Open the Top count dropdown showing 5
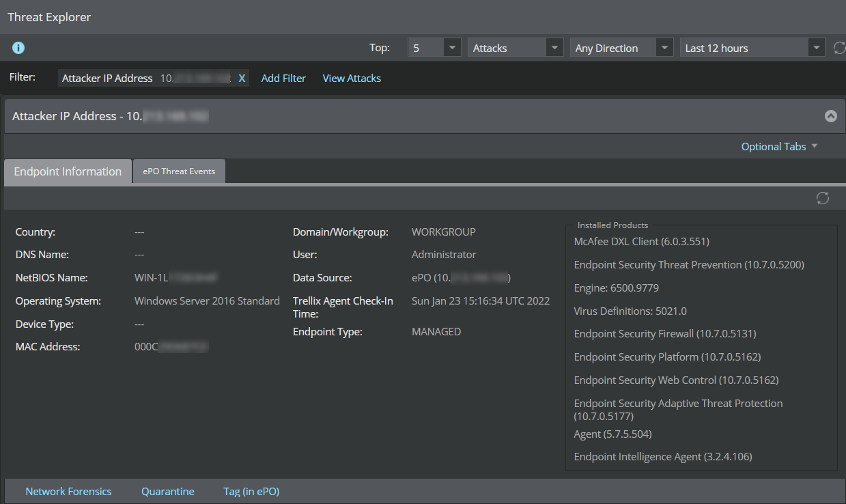Viewport: 846px width, 504px height. tap(434, 48)
